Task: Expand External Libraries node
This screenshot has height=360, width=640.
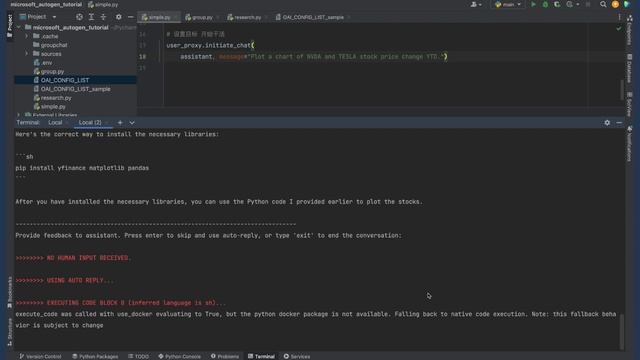Action: point(18,115)
